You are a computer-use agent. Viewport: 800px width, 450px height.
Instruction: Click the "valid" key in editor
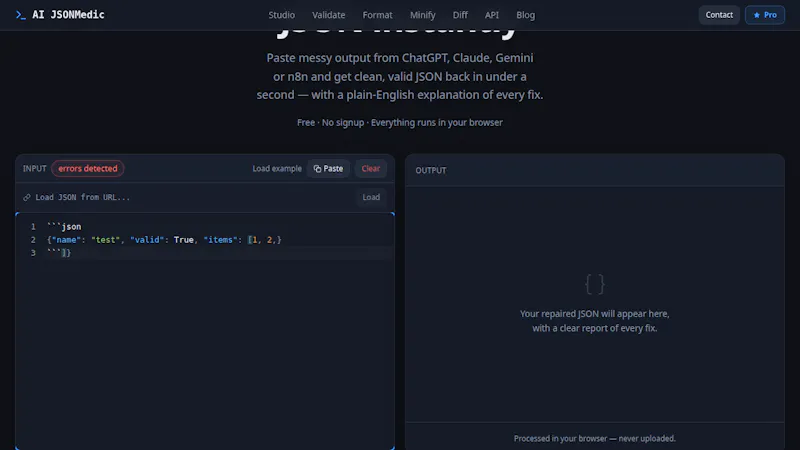point(147,240)
